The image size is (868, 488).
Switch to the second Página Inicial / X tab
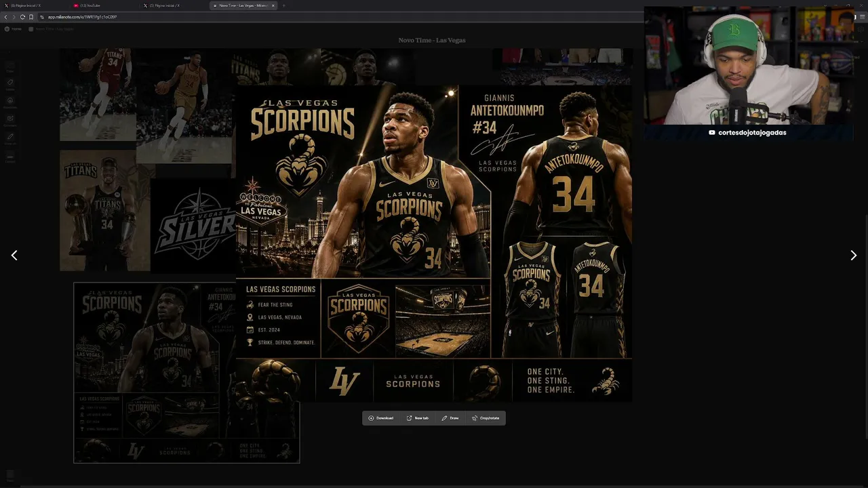174,5
